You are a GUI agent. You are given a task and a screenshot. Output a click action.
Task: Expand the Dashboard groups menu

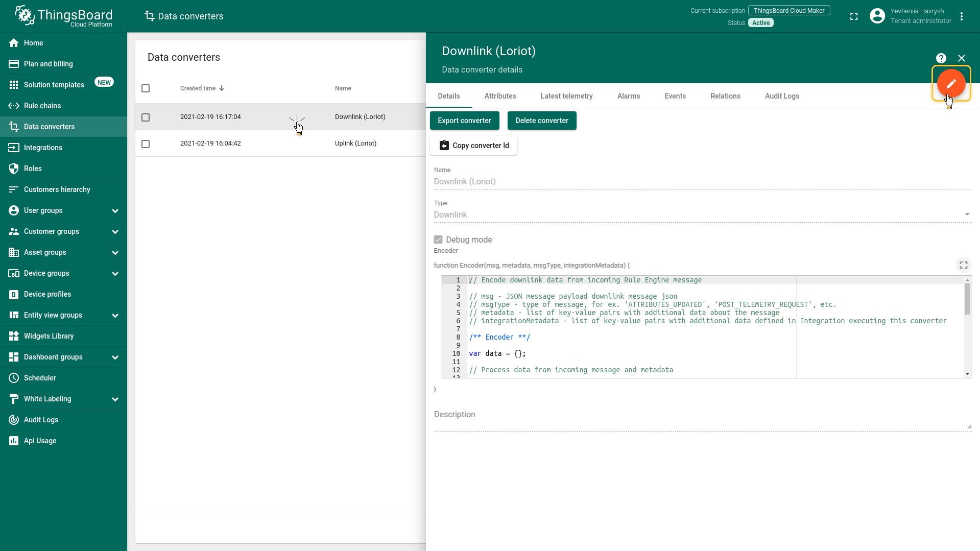[115, 357]
